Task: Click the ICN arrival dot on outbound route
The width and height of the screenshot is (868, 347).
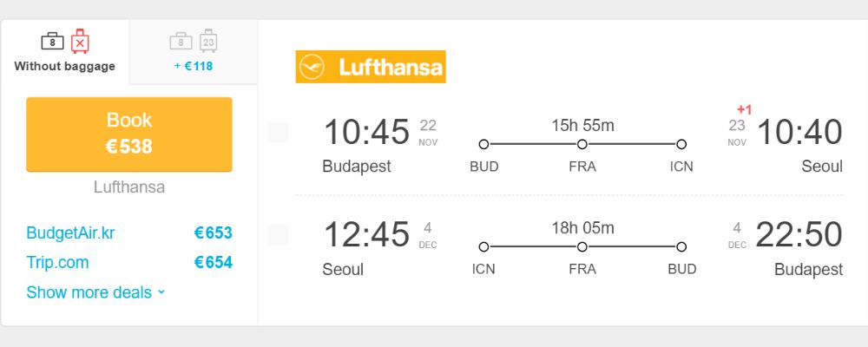Action: pos(681,145)
